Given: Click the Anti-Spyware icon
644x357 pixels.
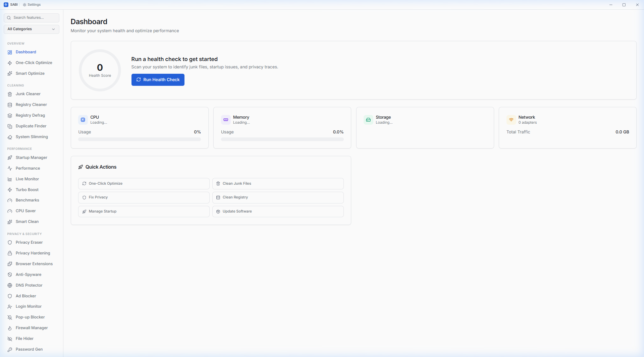Looking at the screenshot, I should click(10, 275).
